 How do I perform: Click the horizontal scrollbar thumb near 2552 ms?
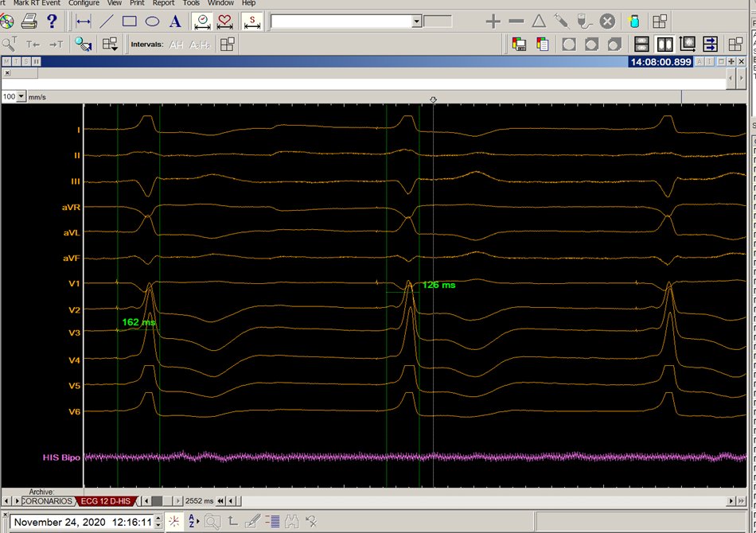(157, 501)
